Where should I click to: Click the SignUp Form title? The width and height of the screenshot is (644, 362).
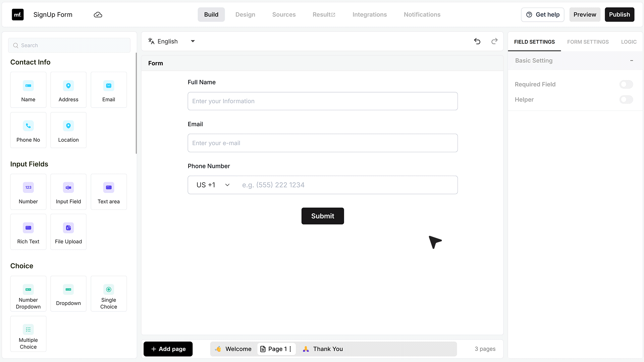tap(53, 15)
